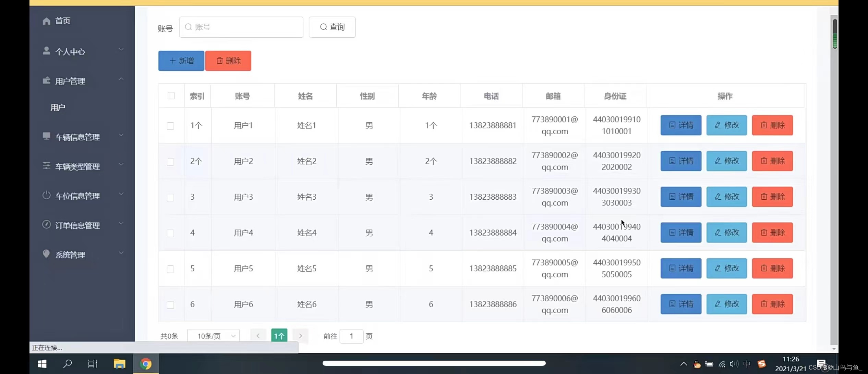The image size is (868, 374).
Task: Check the row checkbox for 用户4
Action: 170,233
